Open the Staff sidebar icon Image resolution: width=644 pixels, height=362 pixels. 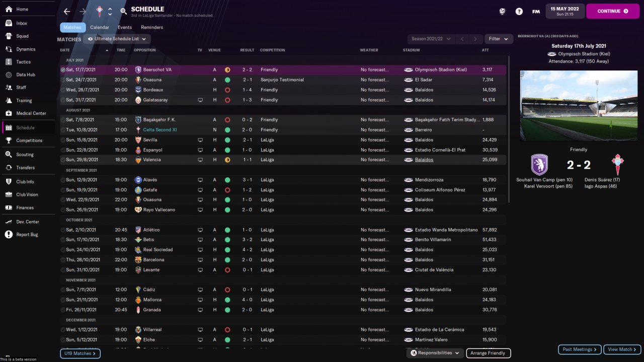9,88
